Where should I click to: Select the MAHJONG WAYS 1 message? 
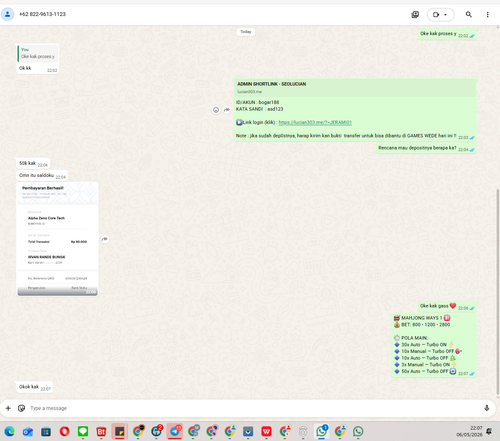[x=434, y=345]
